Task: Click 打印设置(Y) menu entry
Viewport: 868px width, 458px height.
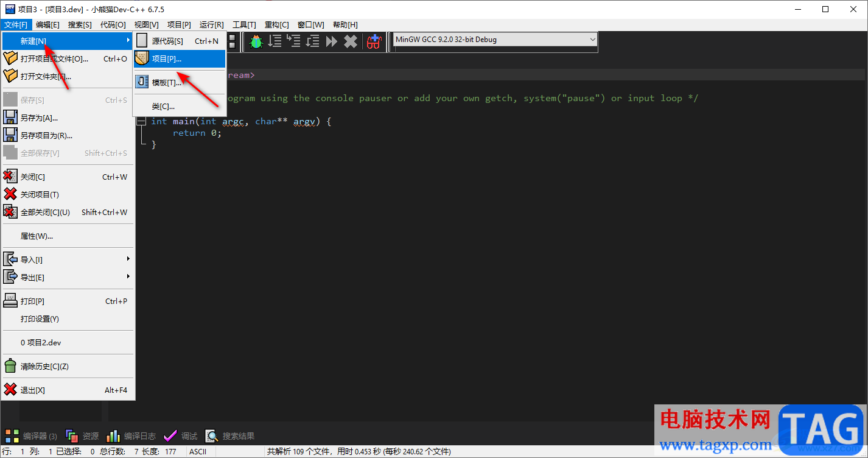Action: [x=68, y=319]
